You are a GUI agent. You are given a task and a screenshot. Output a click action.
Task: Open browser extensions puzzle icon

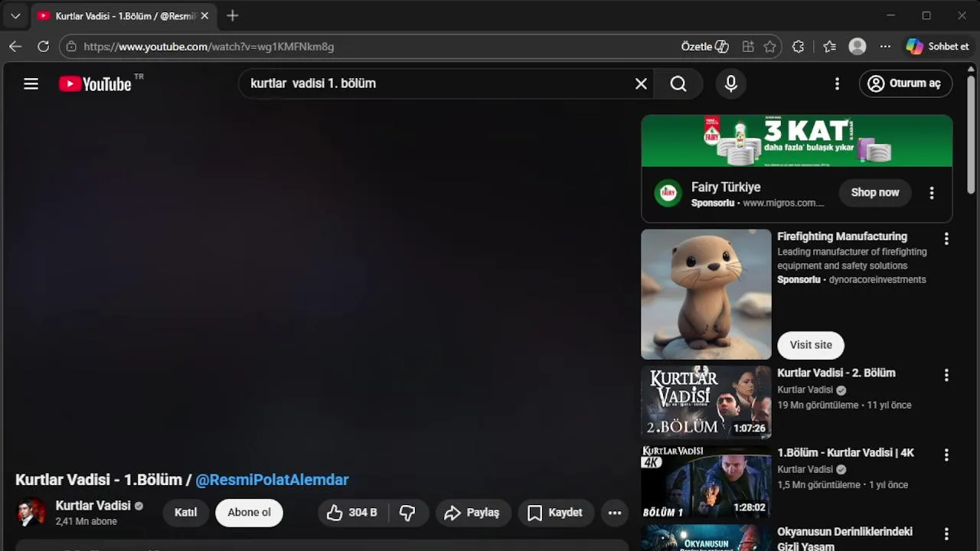tap(798, 47)
